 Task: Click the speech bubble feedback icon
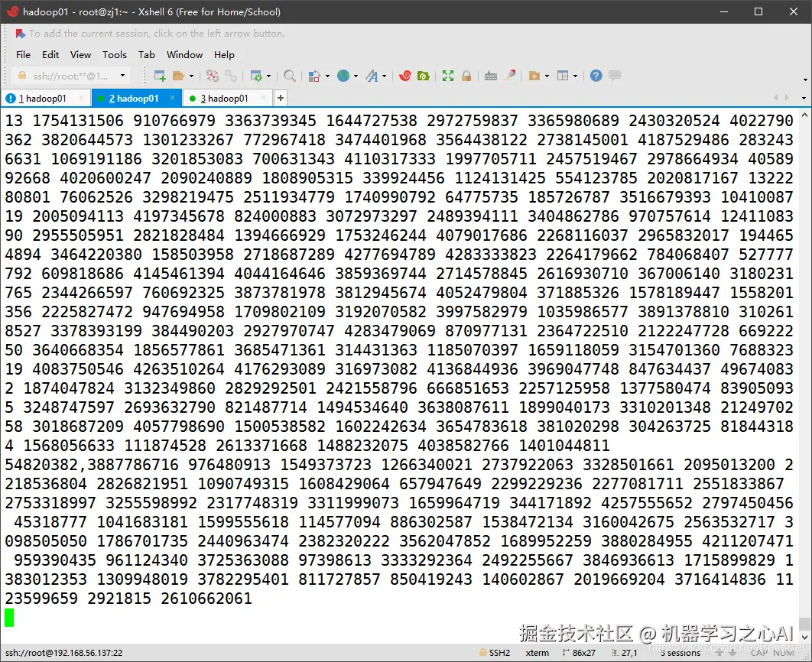tap(615, 76)
